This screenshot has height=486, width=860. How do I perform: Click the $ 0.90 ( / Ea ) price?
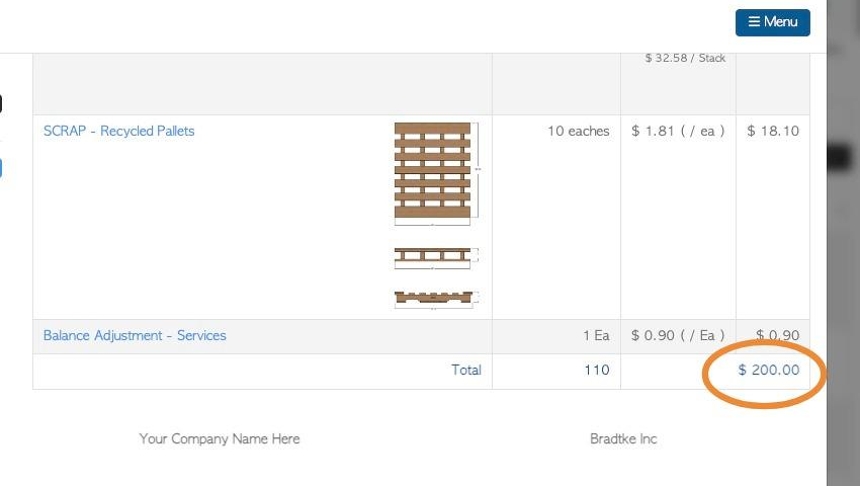[678, 335]
